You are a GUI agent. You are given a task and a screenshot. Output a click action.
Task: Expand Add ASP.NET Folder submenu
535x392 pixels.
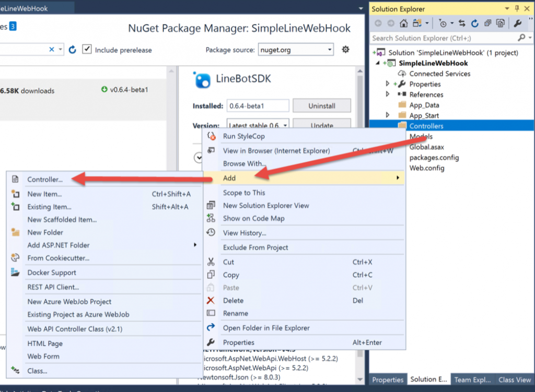(x=104, y=245)
